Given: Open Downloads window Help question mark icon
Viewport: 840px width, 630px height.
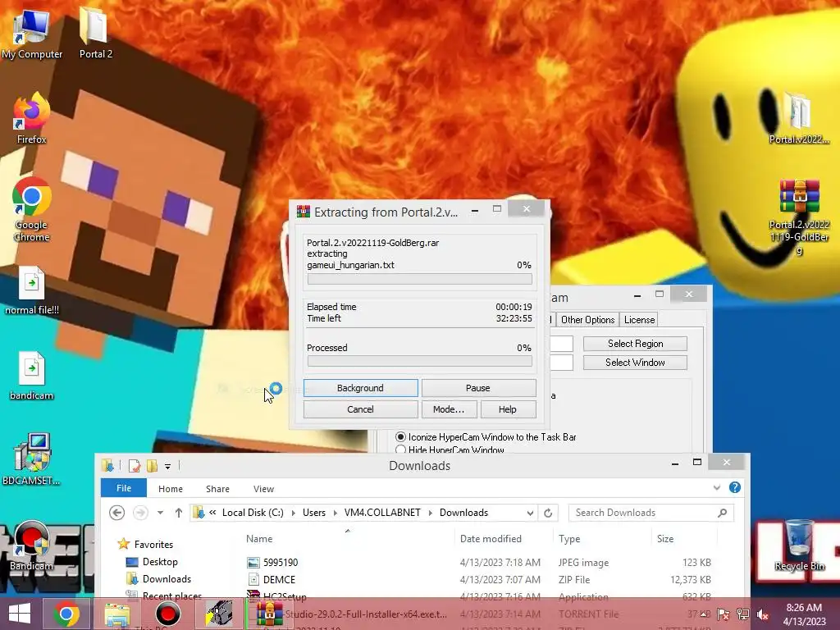Looking at the screenshot, I should click(x=735, y=487).
